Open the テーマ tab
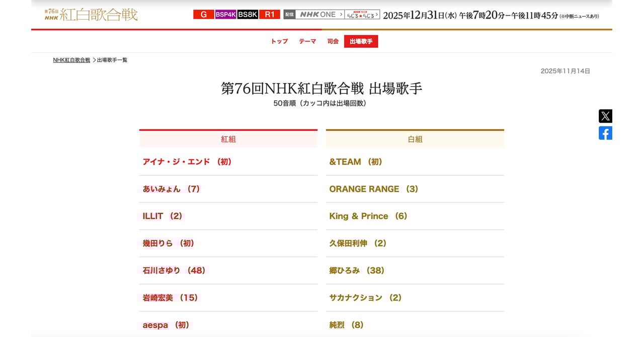This screenshot has height=337, width=644. click(x=307, y=42)
